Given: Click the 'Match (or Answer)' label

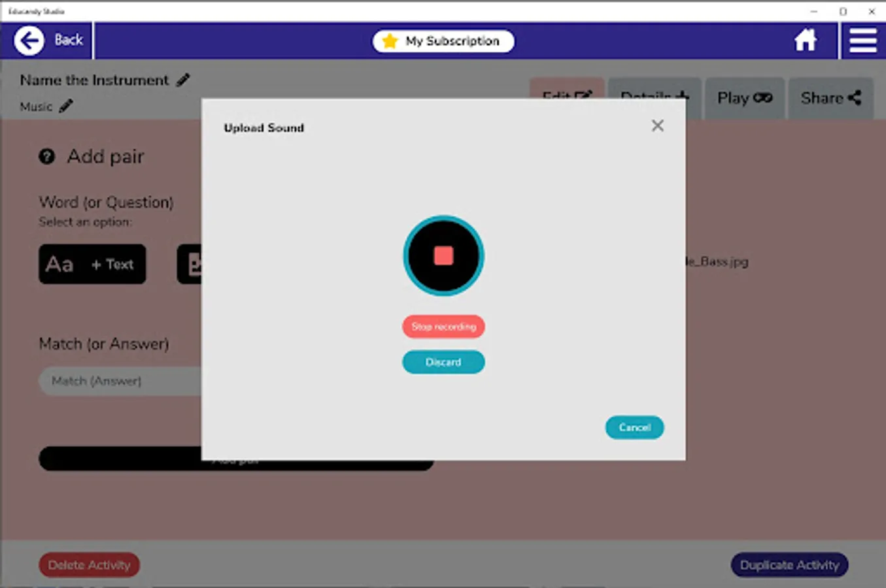Looking at the screenshot, I should tap(104, 344).
